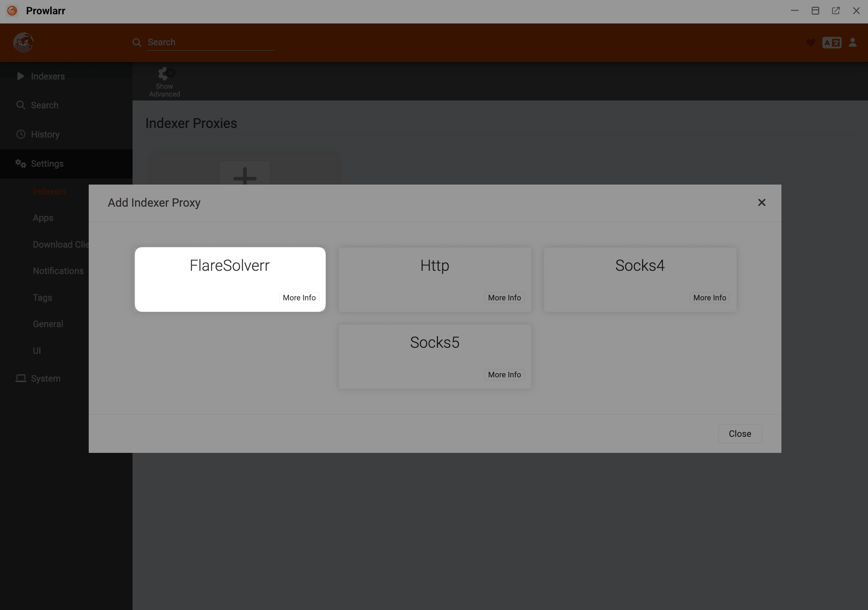Open the user account icon
Image resolution: width=868 pixels, height=610 pixels.
853,42
